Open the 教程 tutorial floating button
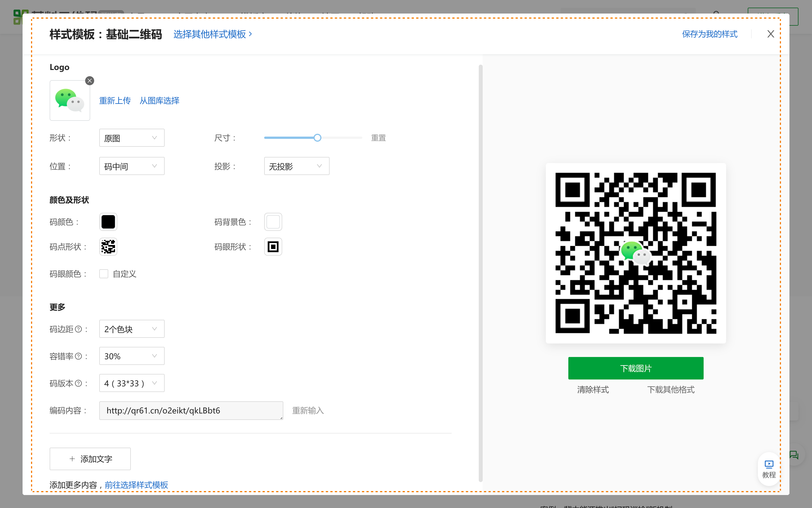 point(769,469)
